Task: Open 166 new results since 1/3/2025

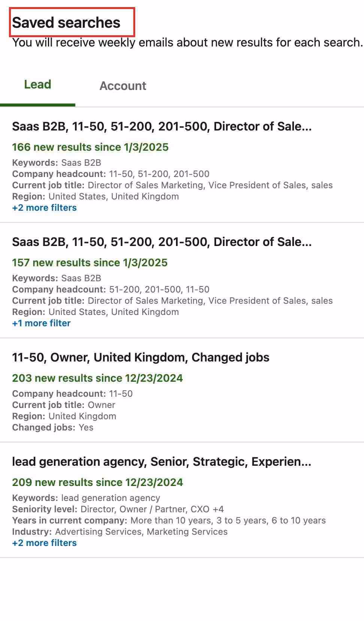Action: (90, 147)
